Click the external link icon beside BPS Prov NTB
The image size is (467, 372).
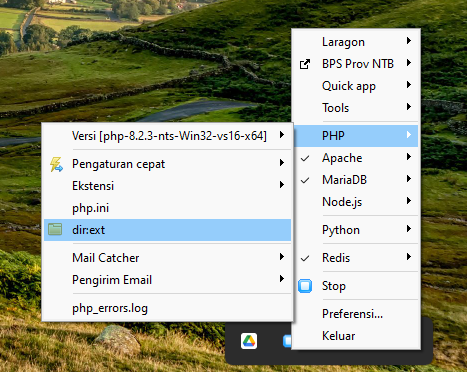(x=305, y=64)
